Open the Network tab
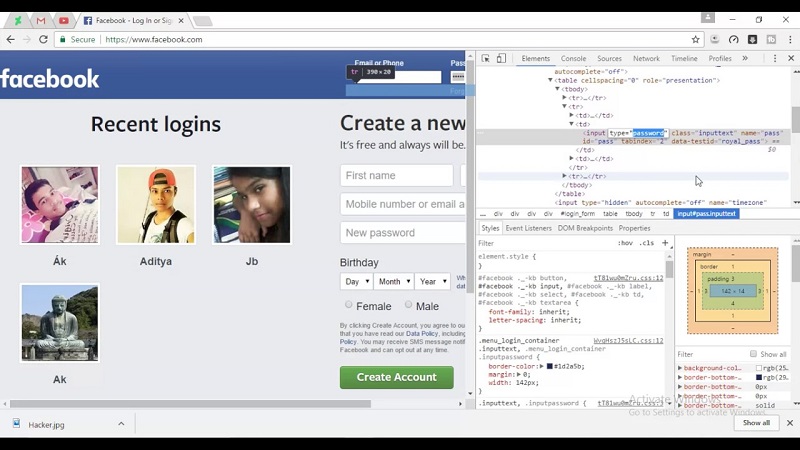Screen dimensions: 800x450 646,58
